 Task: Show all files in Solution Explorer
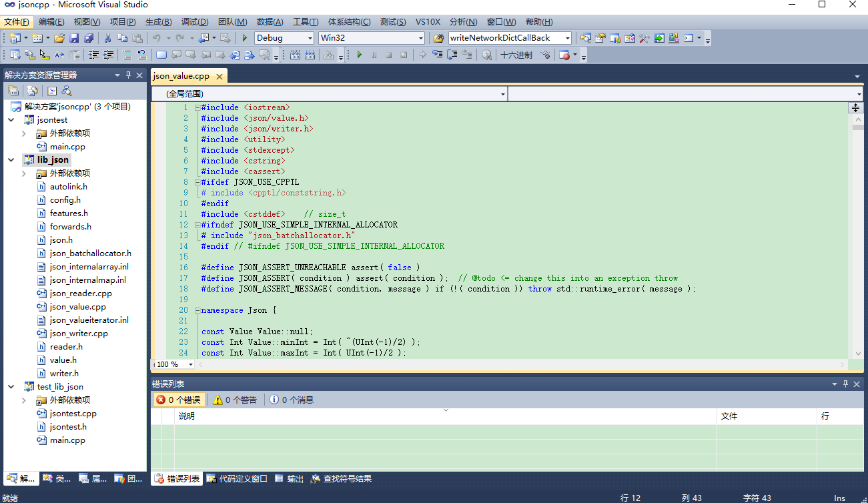point(33,91)
